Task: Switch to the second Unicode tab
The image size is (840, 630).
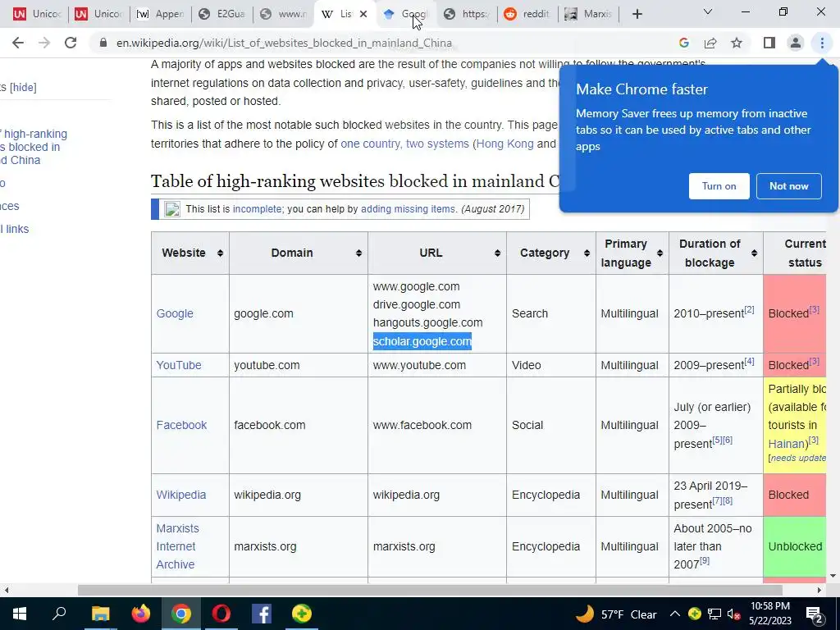Action: 98,14
